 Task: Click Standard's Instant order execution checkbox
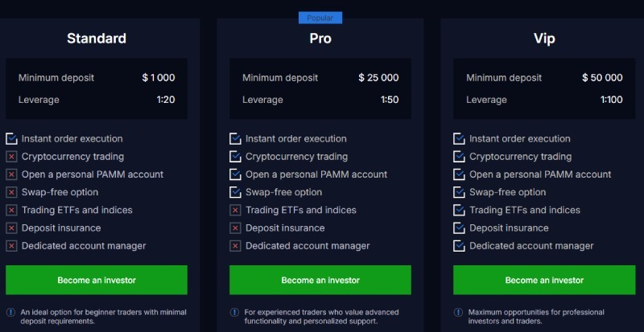(11, 139)
